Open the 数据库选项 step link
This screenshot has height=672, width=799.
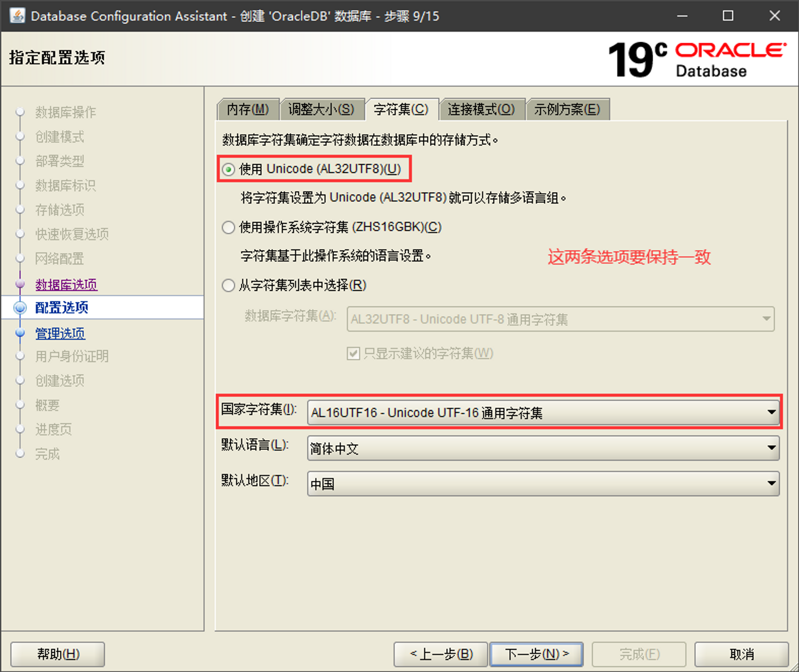click(66, 284)
